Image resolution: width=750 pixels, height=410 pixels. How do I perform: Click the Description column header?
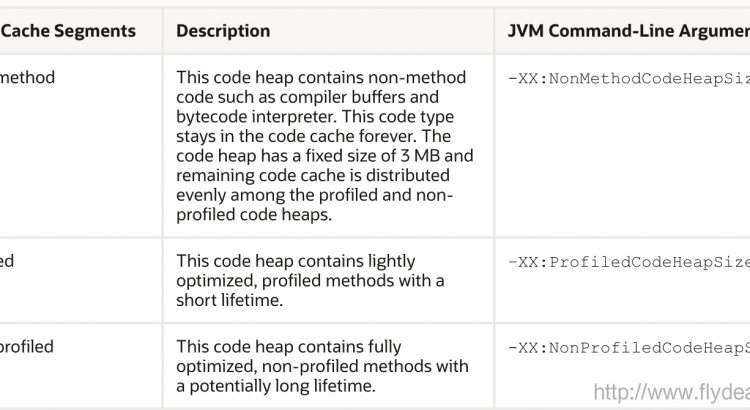223,31
